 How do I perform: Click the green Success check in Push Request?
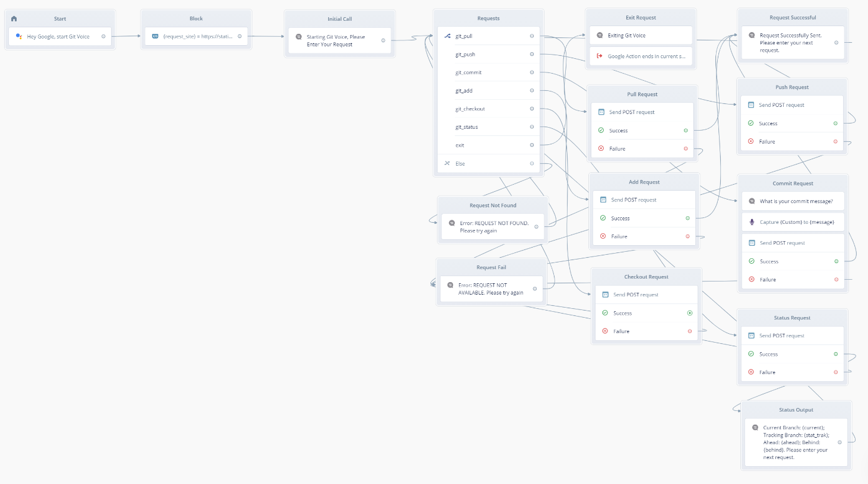coord(751,124)
